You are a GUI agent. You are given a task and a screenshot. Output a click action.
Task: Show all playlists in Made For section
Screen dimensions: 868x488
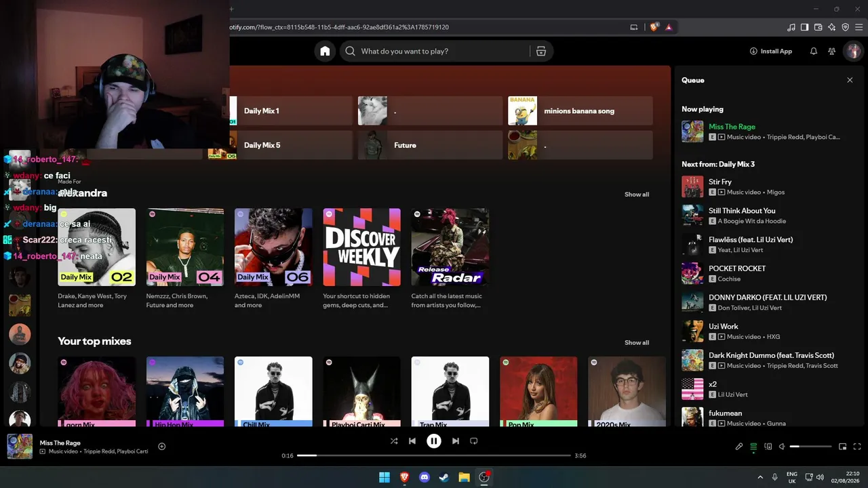637,195
